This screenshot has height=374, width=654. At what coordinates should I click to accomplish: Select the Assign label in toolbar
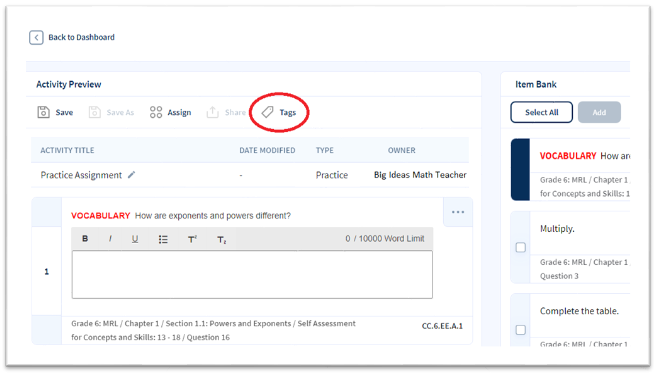(179, 113)
